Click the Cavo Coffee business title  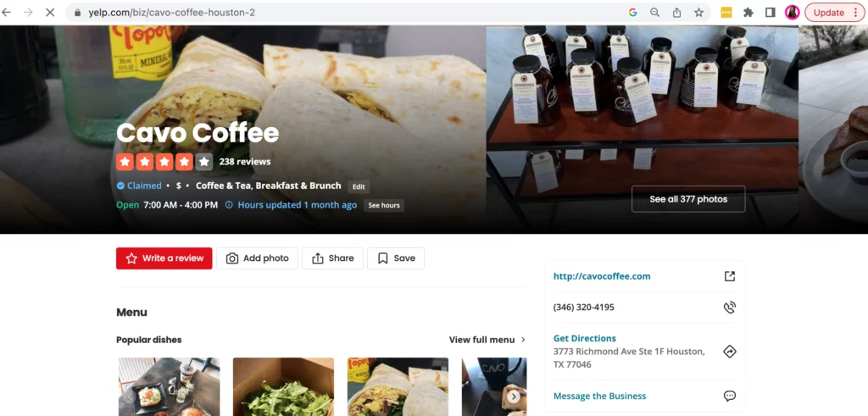pos(198,133)
